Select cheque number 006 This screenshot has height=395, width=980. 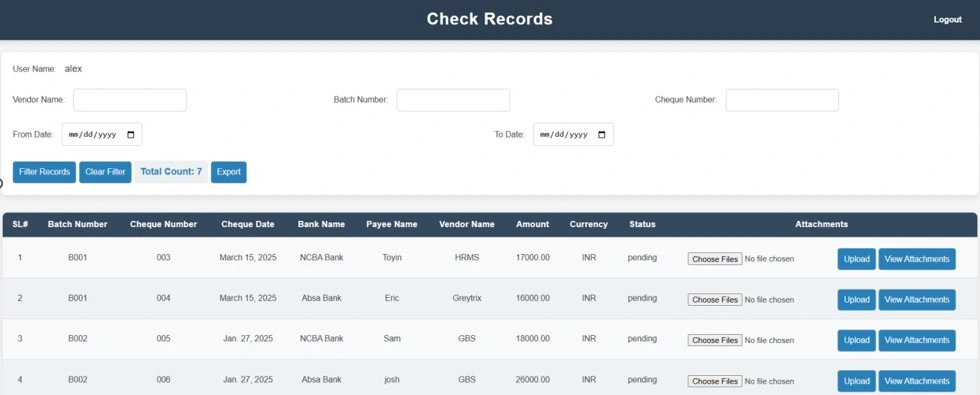[x=163, y=379]
